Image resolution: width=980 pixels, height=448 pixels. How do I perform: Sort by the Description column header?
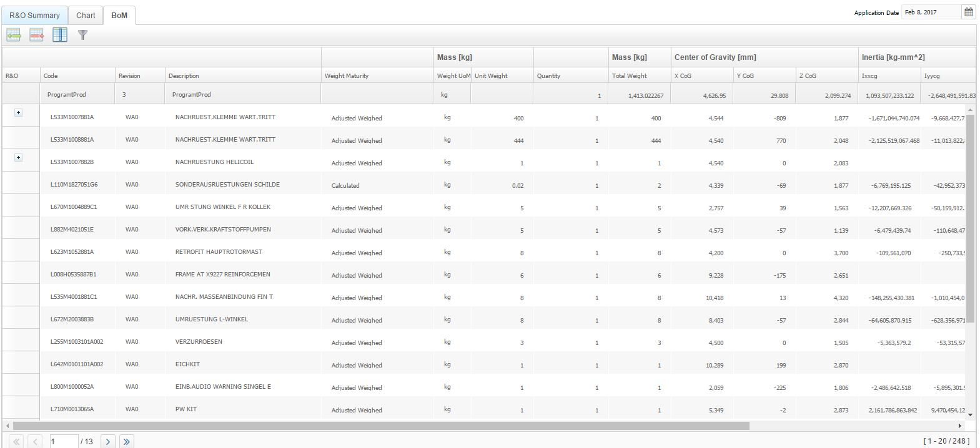coord(184,75)
